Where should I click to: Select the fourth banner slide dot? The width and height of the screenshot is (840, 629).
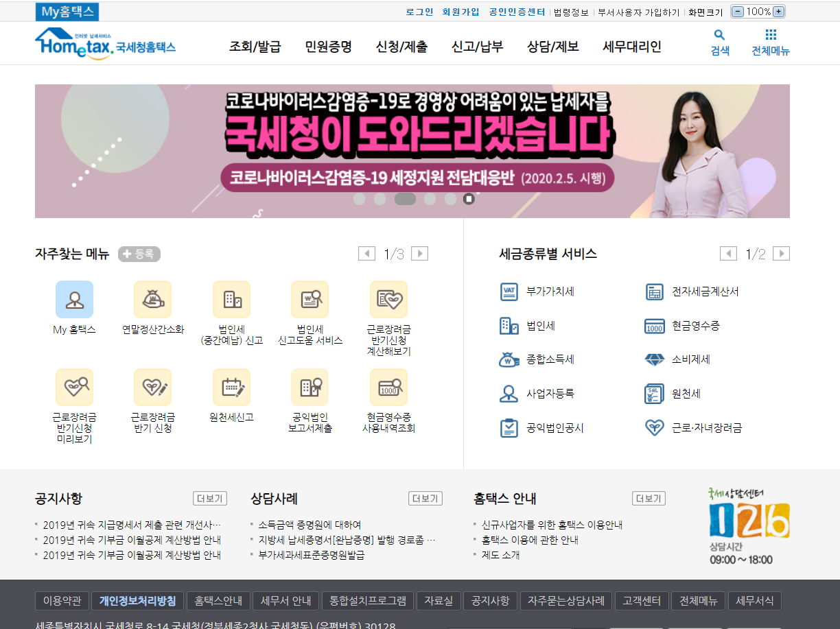pyautogui.click(x=430, y=199)
